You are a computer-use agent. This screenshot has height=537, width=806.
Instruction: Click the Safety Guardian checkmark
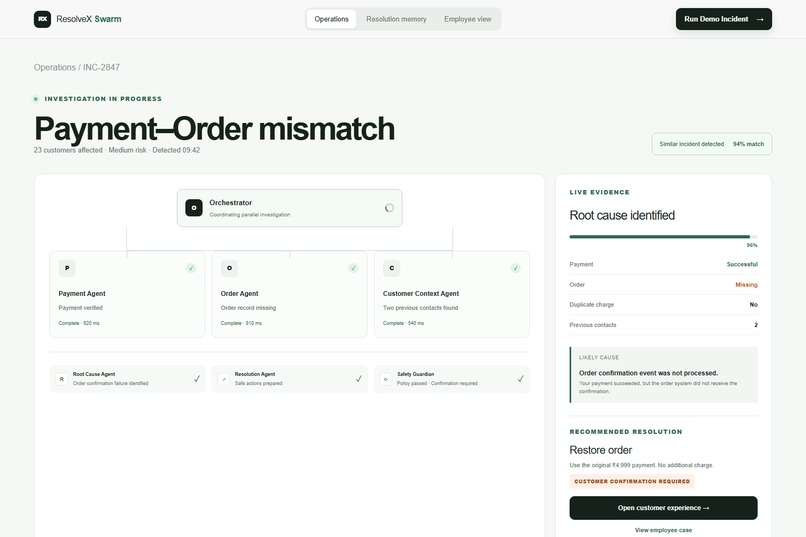click(521, 379)
